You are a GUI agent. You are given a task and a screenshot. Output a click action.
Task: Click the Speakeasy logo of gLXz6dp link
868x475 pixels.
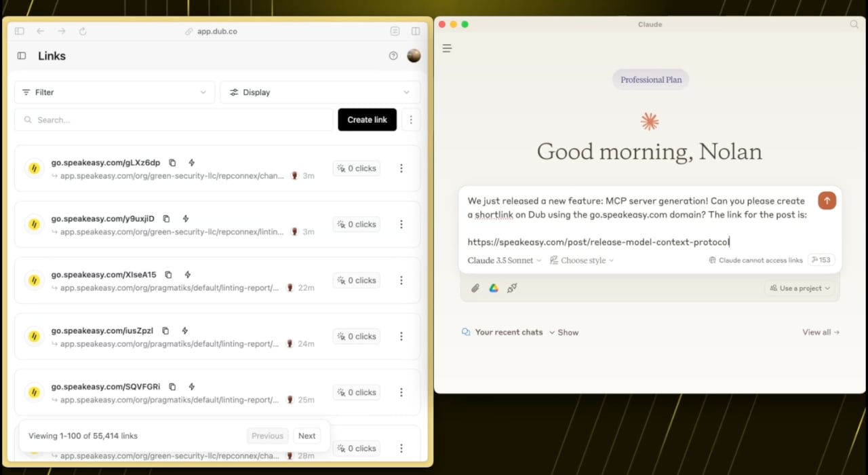(x=33, y=168)
